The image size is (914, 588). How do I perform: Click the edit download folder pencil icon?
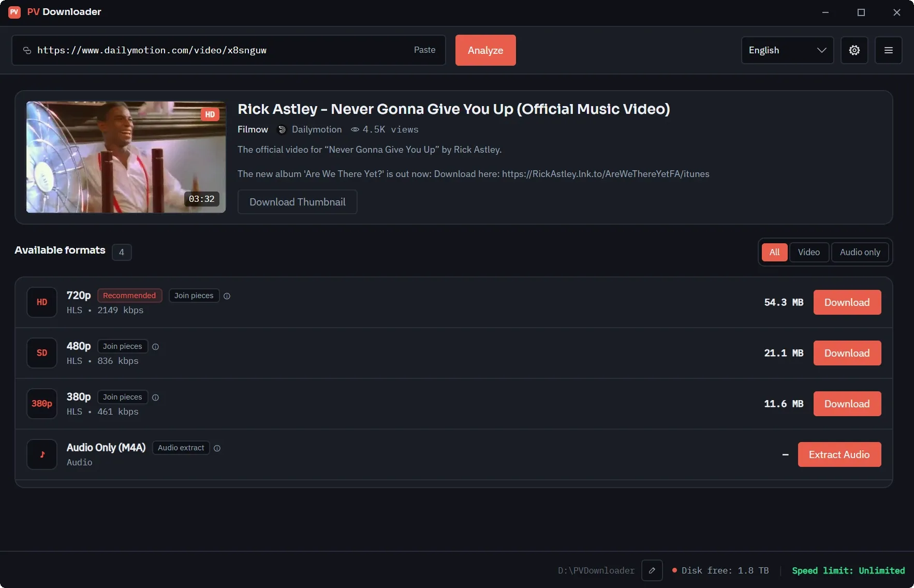point(652,570)
